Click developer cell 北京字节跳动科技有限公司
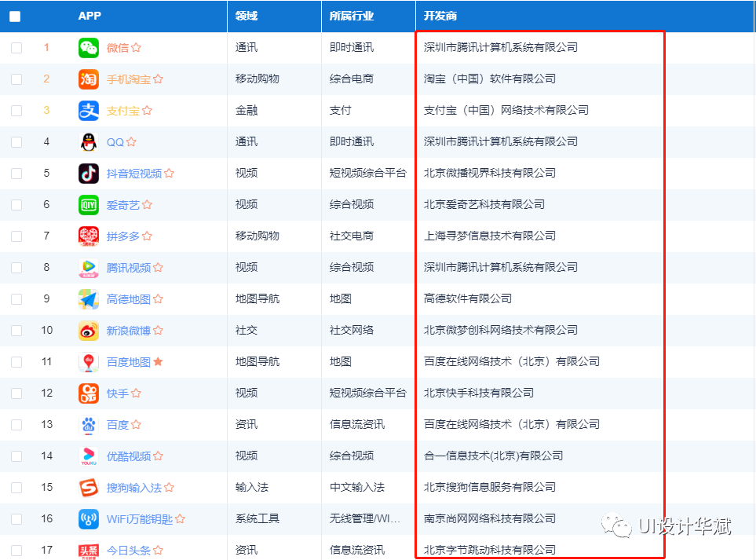756x560 pixels. pyautogui.click(x=489, y=550)
